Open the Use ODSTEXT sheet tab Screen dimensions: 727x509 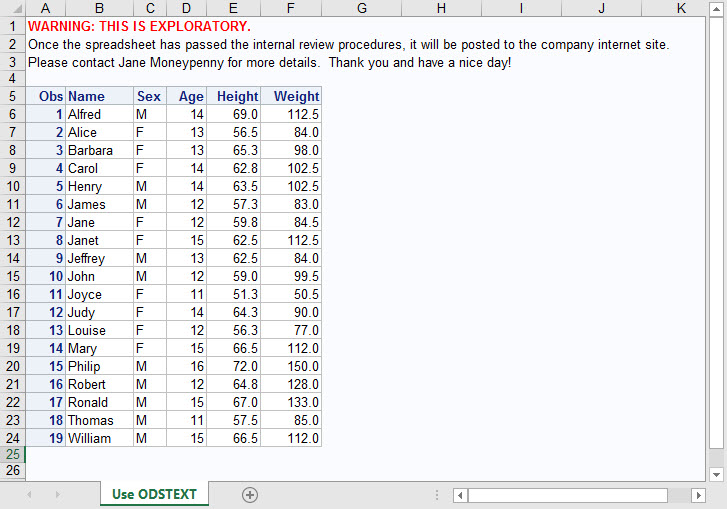coord(154,494)
